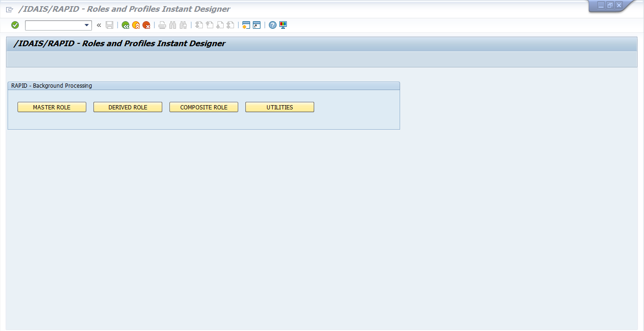Click the First Page icon
The height and width of the screenshot is (331, 644).
(199, 25)
